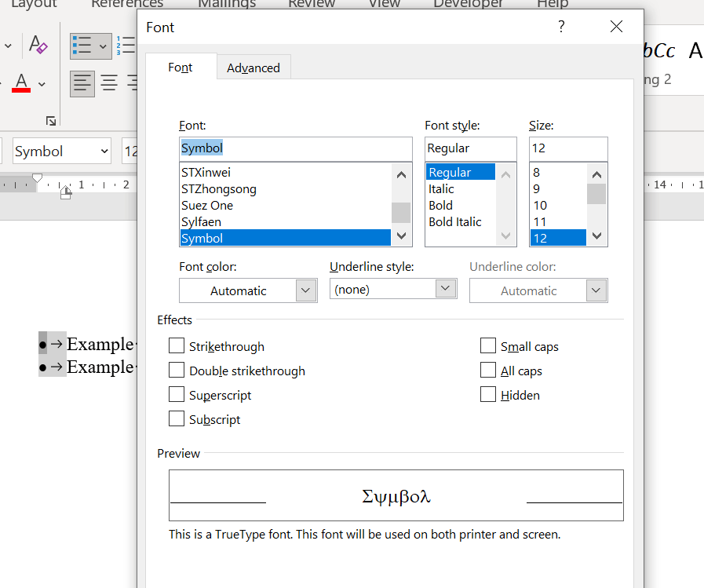Select Bold Italic font style
The image size is (704, 588).
pos(460,222)
